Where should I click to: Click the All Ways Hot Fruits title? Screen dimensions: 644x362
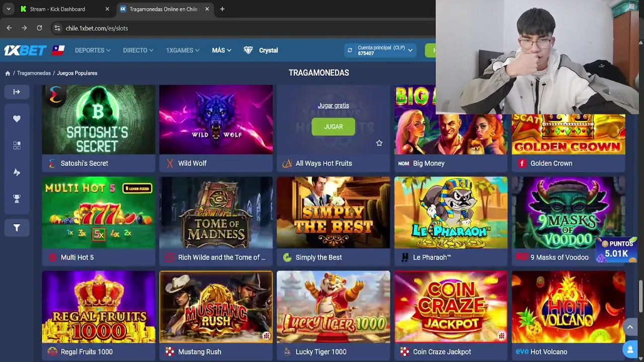324,163
